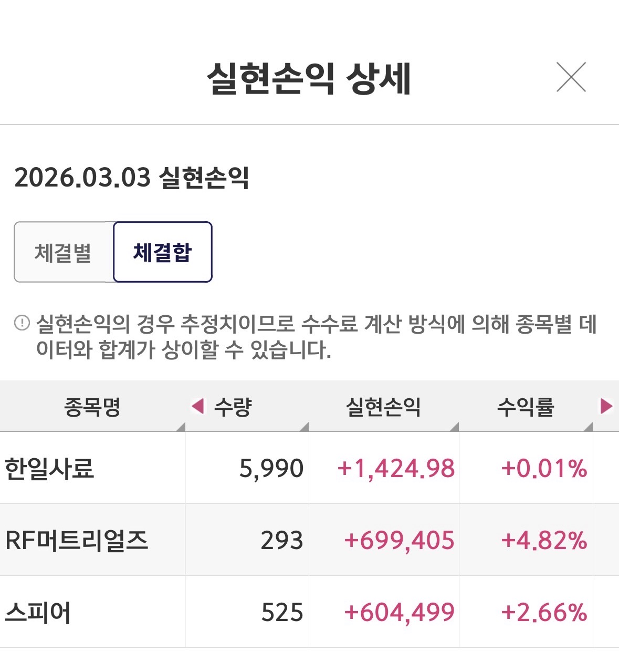Screen dimensions: 619x672
Task: Open the 스피어 stock row
Action: pos(38,612)
